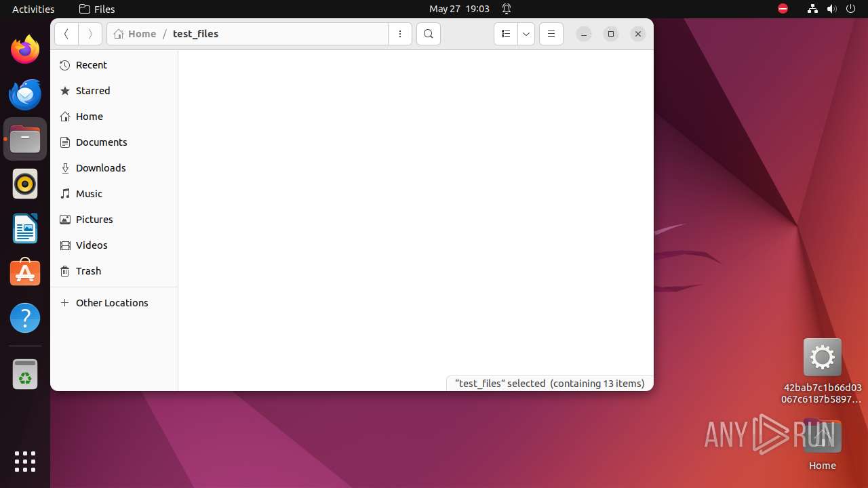Click the Videos film icon in sidebar
868x488 pixels.
point(65,245)
